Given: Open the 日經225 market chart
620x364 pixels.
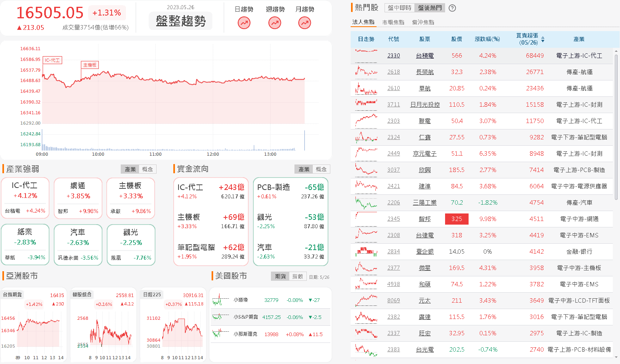Looking at the screenshot, I should click(x=173, y=325).
